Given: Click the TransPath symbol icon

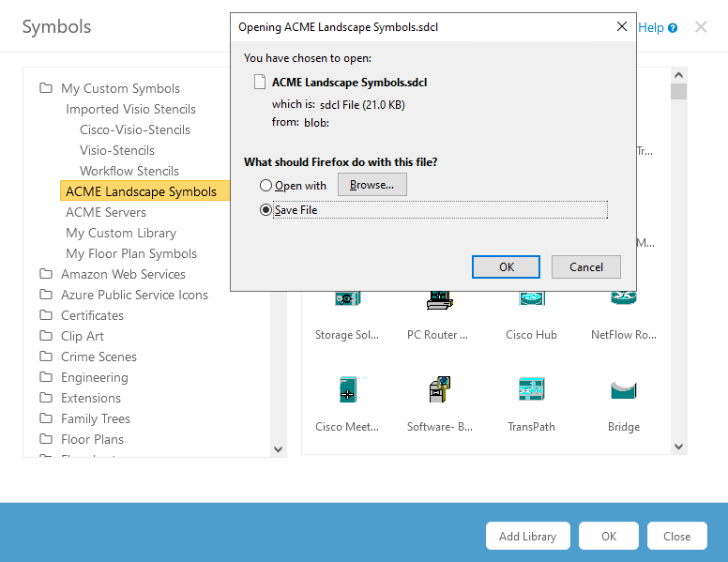Looking at the screenshot, I should click(x=532, y=389).
